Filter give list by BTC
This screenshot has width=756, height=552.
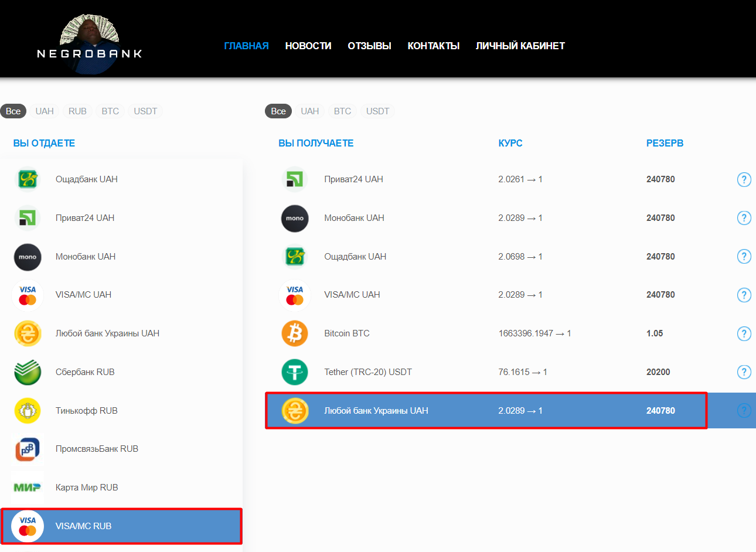[110, 111]
